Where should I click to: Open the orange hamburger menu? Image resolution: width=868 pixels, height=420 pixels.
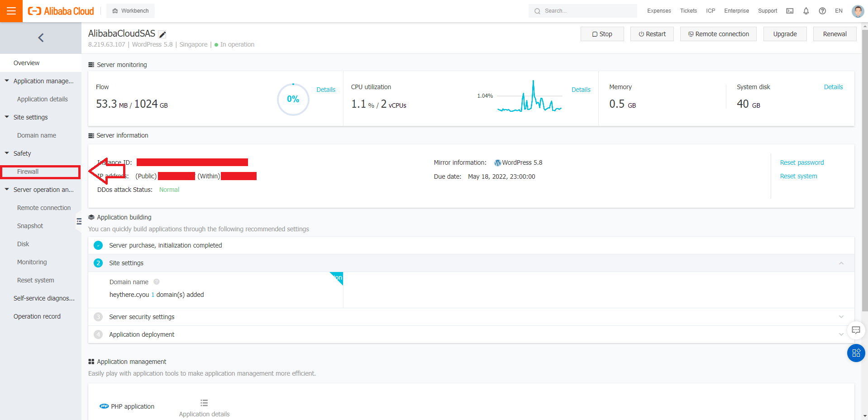(11, 11)
